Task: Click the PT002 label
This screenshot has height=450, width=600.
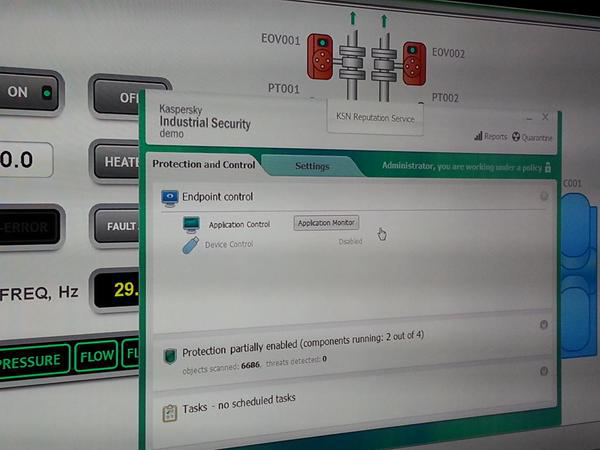Action: tap(445, 98)
